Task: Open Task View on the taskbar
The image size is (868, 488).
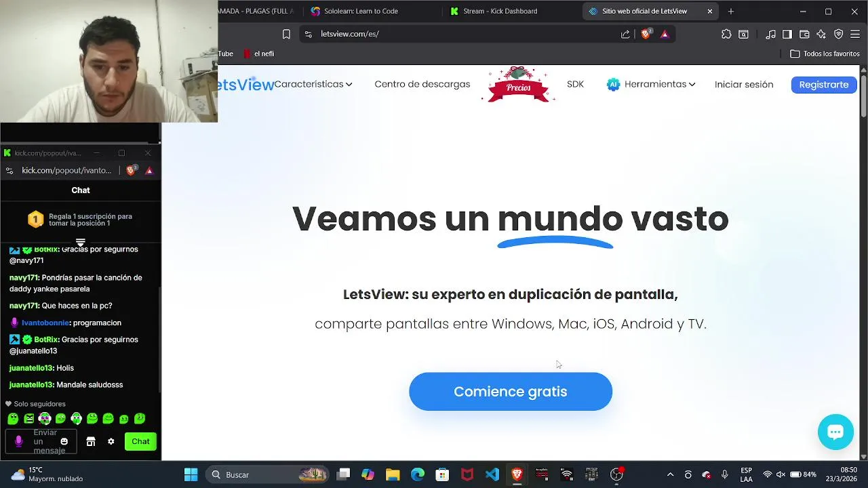Action: (x=343, y=474)
